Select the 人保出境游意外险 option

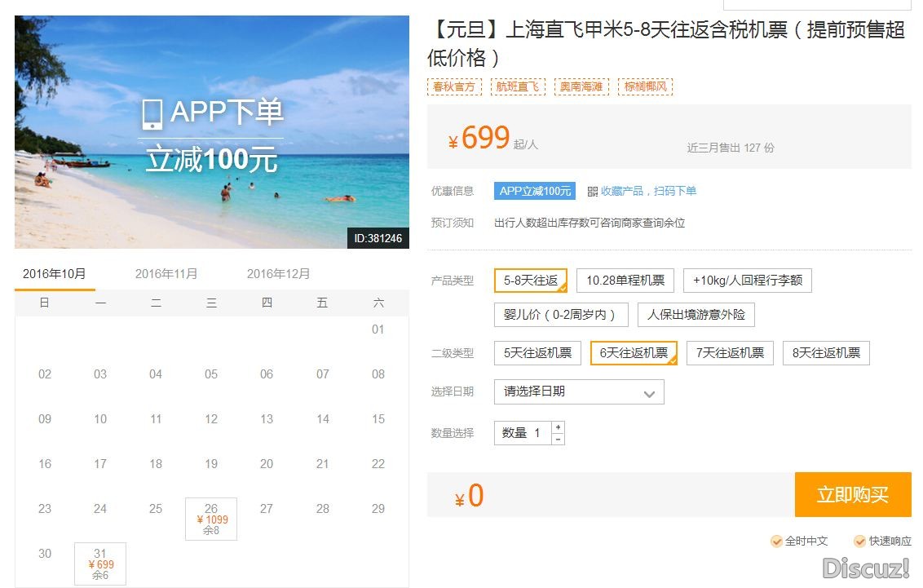[696, 315]
